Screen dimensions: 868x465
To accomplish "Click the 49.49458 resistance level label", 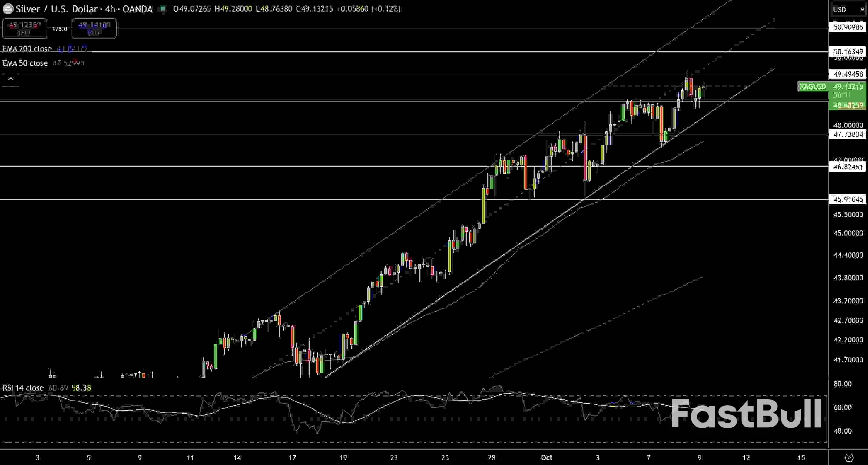I will point(848,74).
